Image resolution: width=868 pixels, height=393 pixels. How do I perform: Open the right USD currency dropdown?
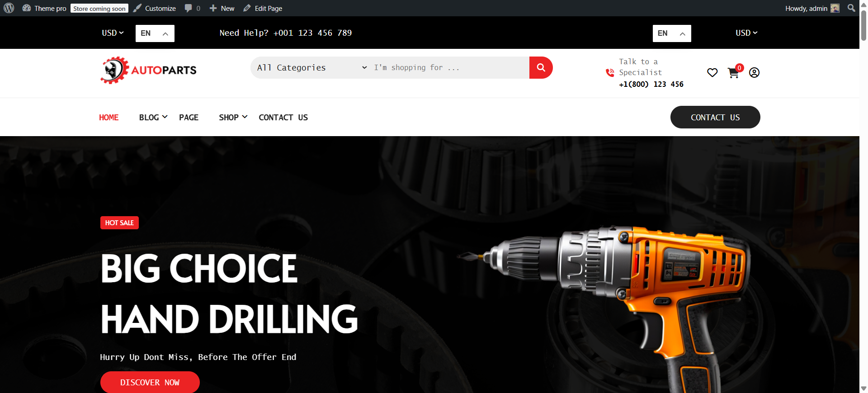(x=746, y=33)
